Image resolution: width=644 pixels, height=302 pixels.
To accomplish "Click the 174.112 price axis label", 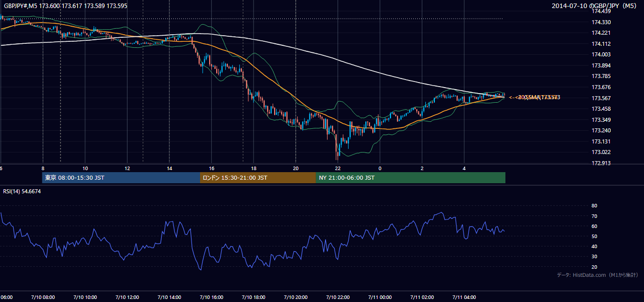I will 601,44.
